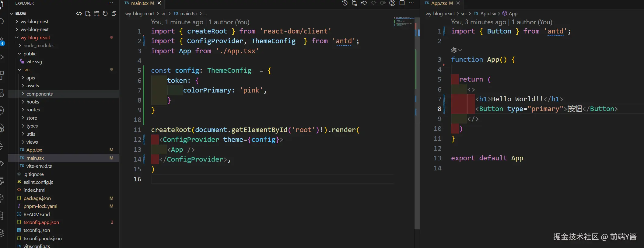644x248 pixels.
Task: Click the main.tsx minimap preview
Action: pyautogui.click(x=404, y=21)
